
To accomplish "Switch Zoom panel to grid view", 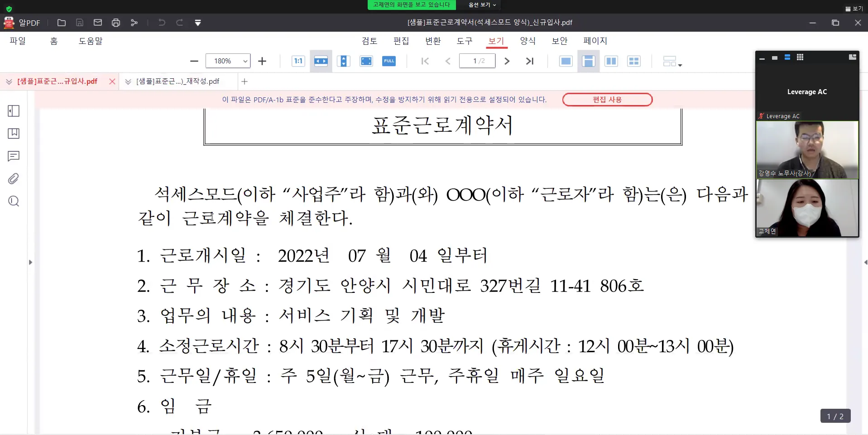I will click(800, 57).
